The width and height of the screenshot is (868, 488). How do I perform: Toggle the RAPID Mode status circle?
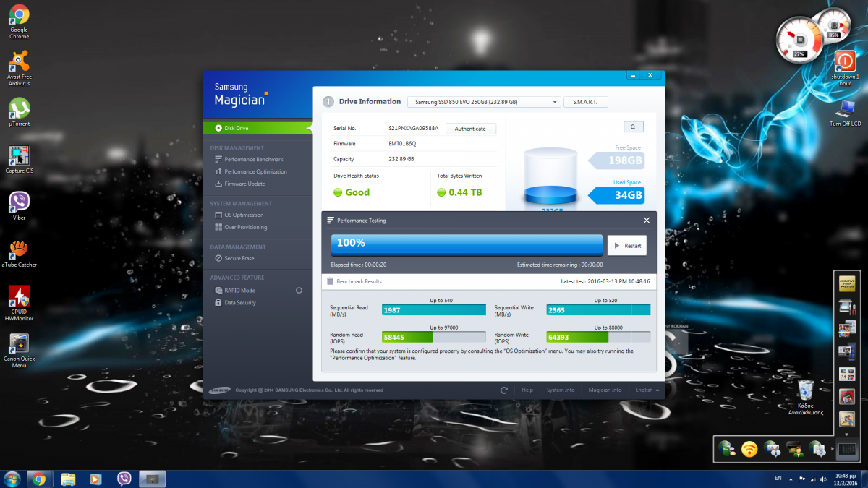(299, 290)
